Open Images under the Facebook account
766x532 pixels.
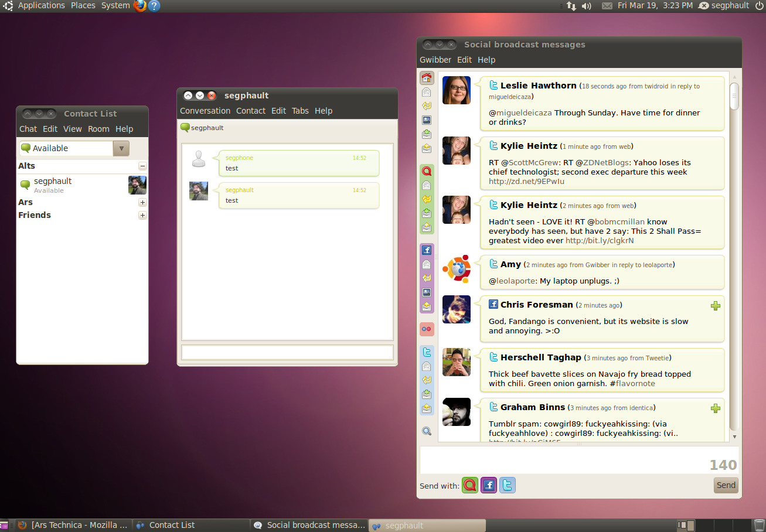click(427, 292)
